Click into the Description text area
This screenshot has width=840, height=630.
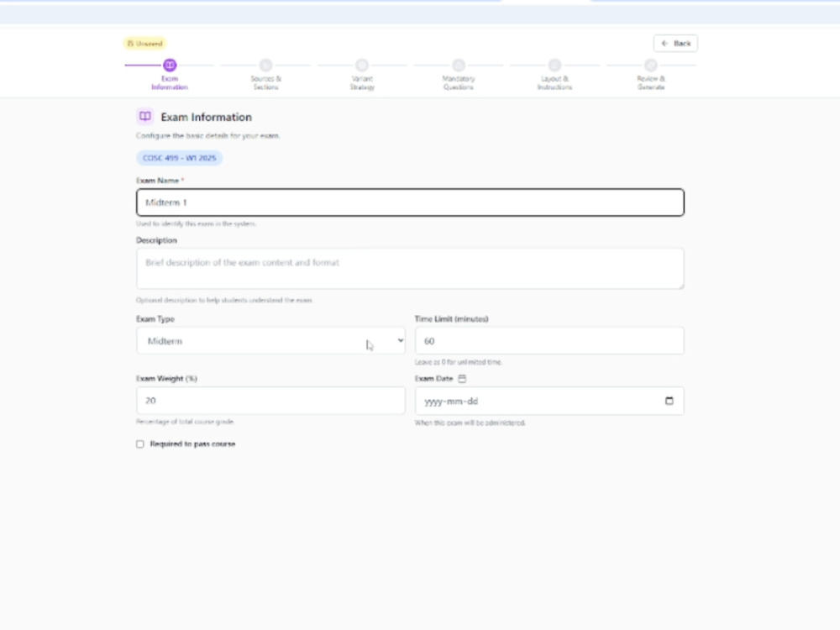(x=410, y=269)
